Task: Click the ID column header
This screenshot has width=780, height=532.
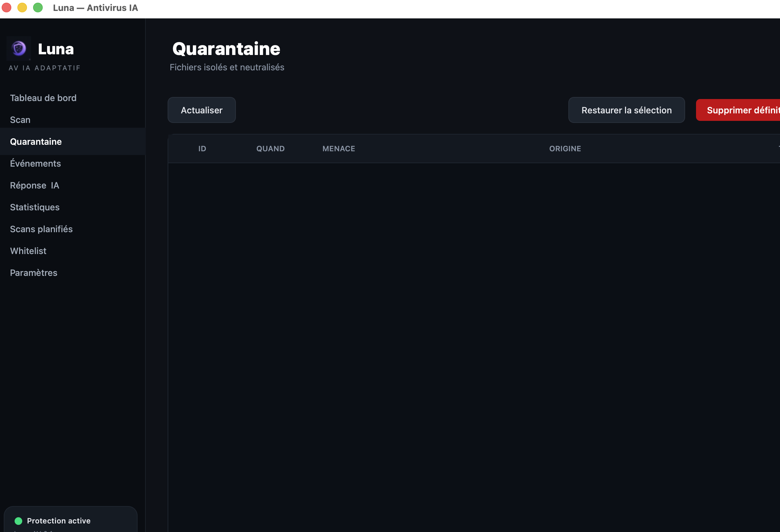Action: tap(202, 149)
